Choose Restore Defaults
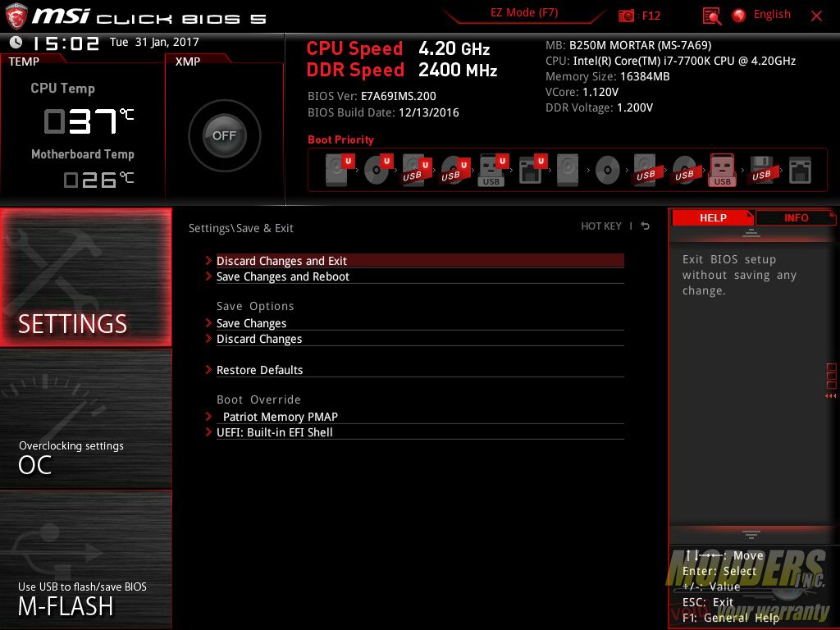This screenshot has width=840, height=630. 420,370
